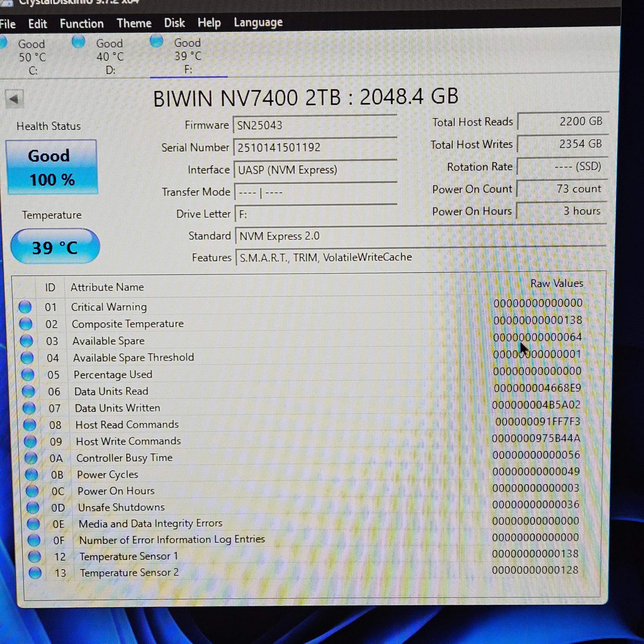Image resolution: width=644 pixels, height=644 pixels.
Task: Click the Raw Values column header
Action: click(557, 284)
